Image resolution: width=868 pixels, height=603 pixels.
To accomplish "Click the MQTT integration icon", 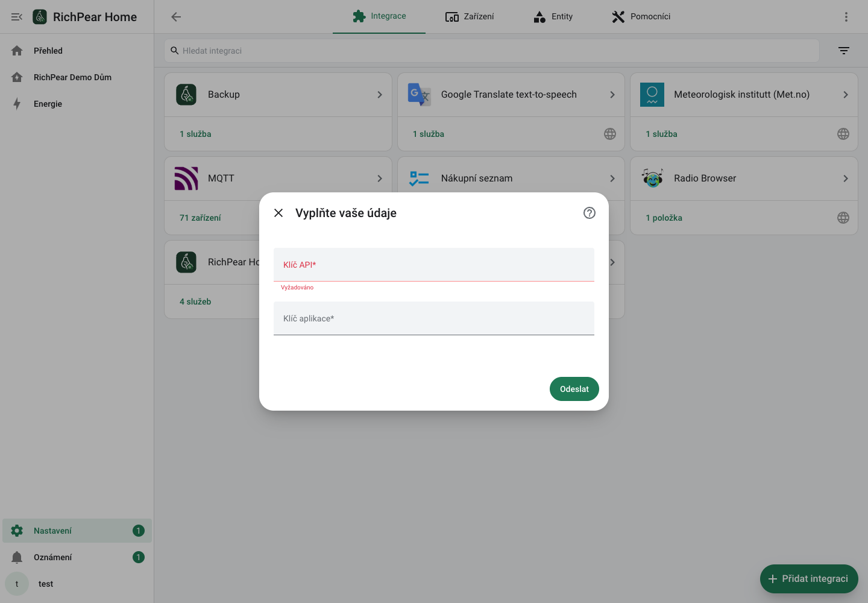I will [x=186, y=178].
